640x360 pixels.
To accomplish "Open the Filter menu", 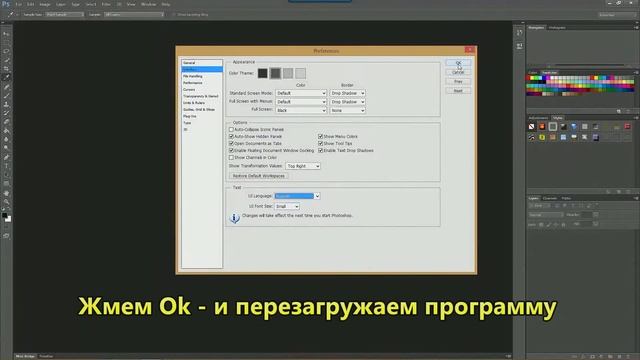I will click(x=106, y=4).
